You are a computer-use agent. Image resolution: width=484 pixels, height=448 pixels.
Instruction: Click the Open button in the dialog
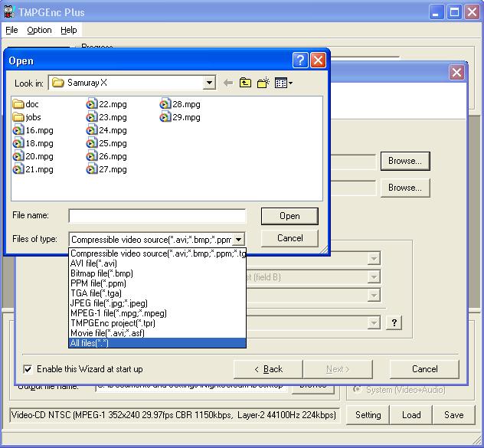click(x=289, y=216)
